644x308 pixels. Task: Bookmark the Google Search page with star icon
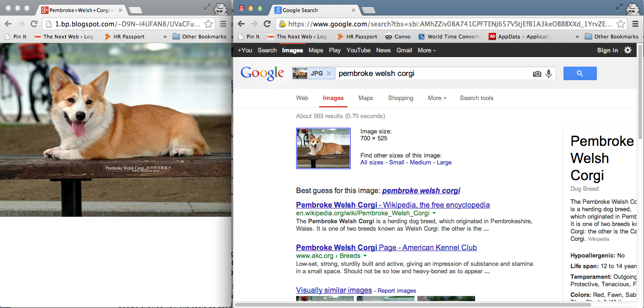[621, 24]
